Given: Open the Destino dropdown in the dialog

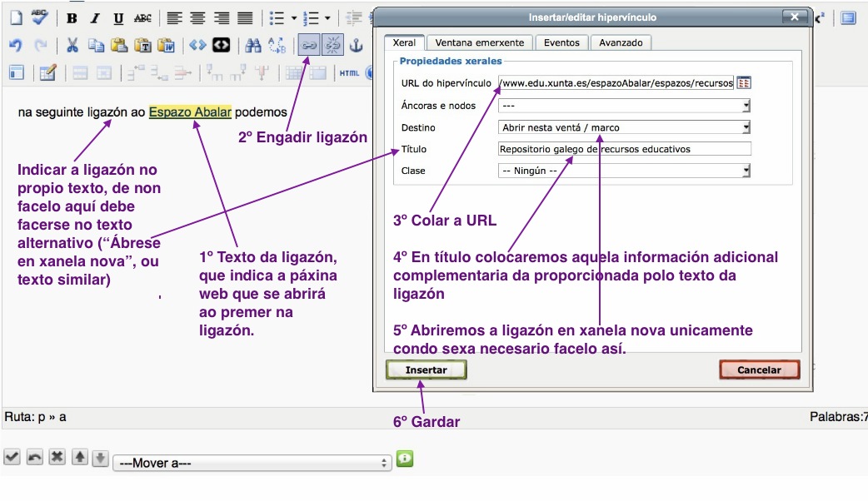Looking at the screenshot, I should (x=746, y=129).
